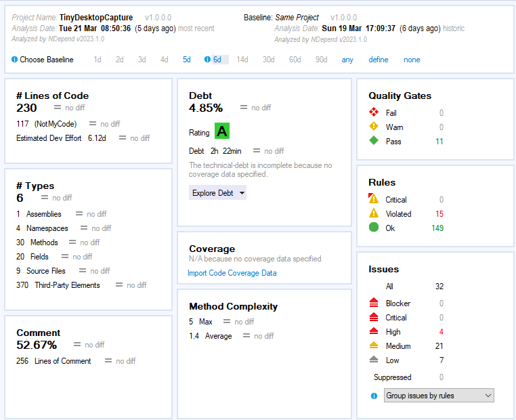This screenshot has width=516, height=420.
Task: Click the Quality Gates Warn yellow diamond icon
Action: 374,127
